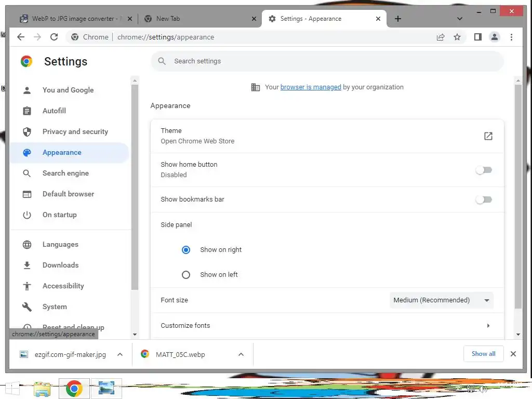Toggle Show bookmarks bar switch
The image size is (532, 399).
(x=484, y=199)
